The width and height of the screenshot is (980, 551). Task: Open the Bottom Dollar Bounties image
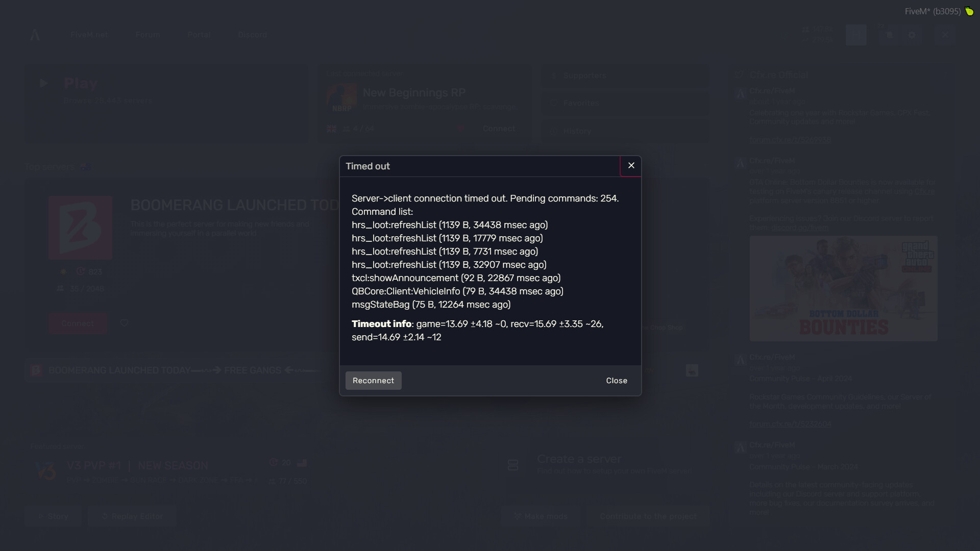(x=843, y=288)
